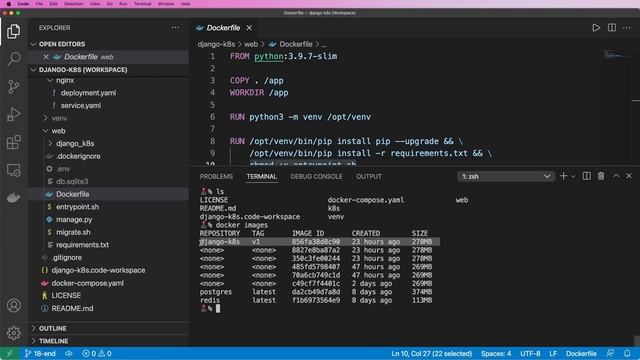Viewport: 640px width, 360px height.
Task: Open the Search view in activity bar
Action: tap(13, 59)
